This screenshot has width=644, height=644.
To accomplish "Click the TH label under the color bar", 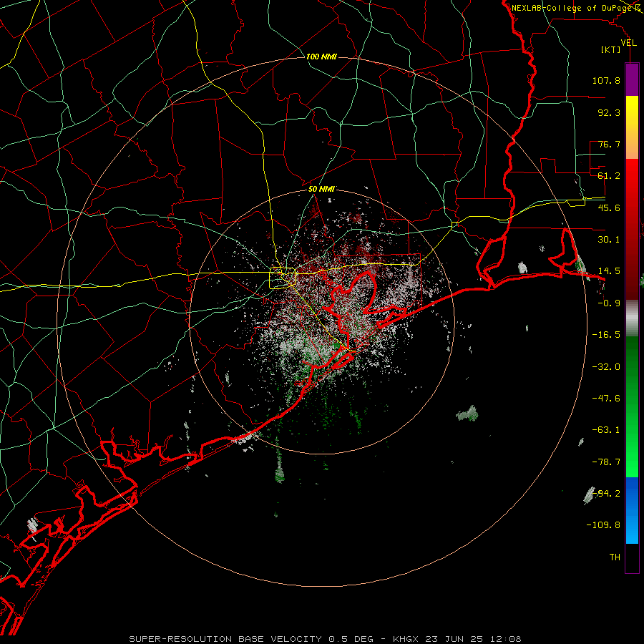I will point(615,557).
